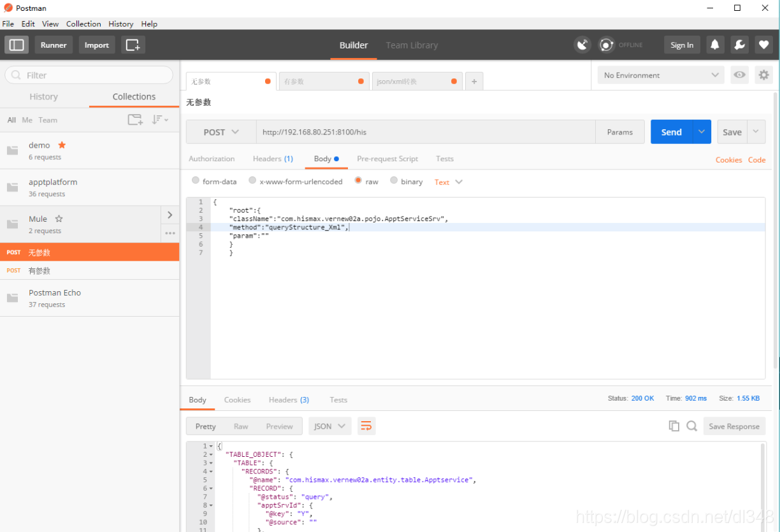This screenshot has width=780, height=532.
Task: Add a new request tab
Action: (474, 82)
